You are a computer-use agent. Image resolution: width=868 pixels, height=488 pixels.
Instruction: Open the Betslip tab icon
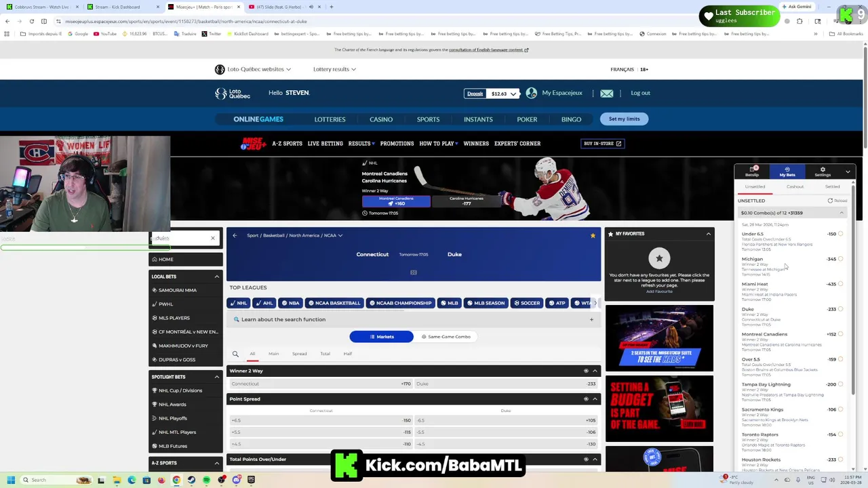point(752,171)
